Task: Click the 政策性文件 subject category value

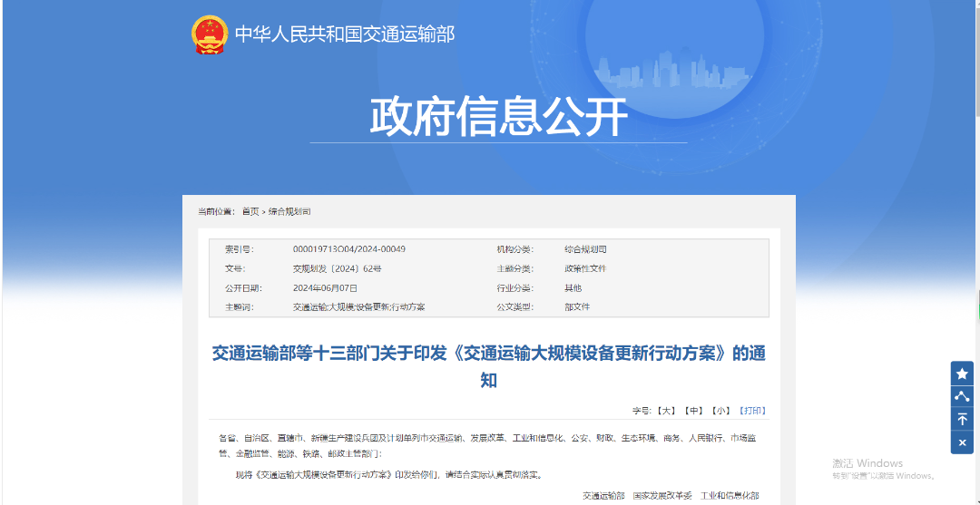Action: point(585,268)
